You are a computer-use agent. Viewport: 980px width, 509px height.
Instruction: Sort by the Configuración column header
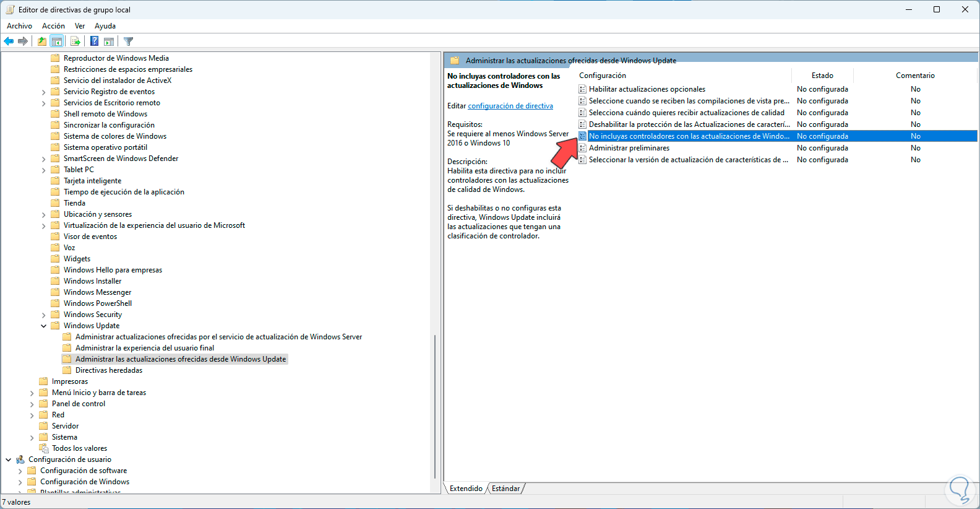[684, 76]
